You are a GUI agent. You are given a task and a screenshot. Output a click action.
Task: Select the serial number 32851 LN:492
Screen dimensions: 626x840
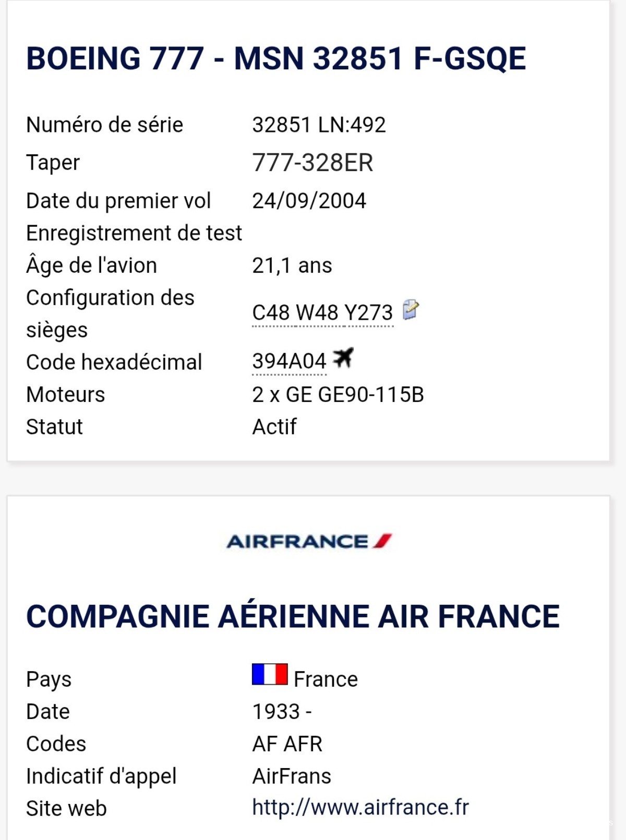(319, 125)
